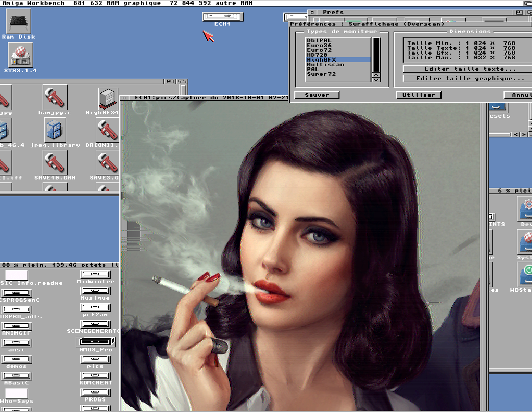Viewport: 532px width, 412px height.
Task: Open the Midwinter drawer
Action: 95,274
